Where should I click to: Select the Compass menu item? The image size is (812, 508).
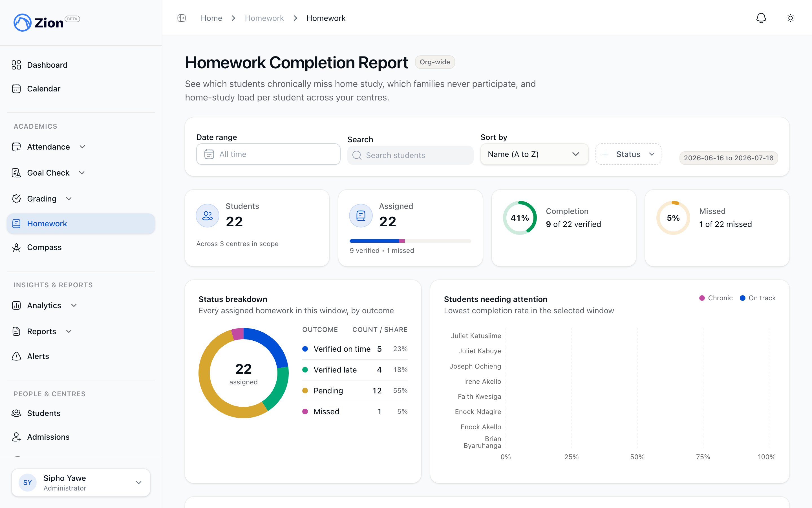coord(81,247)
